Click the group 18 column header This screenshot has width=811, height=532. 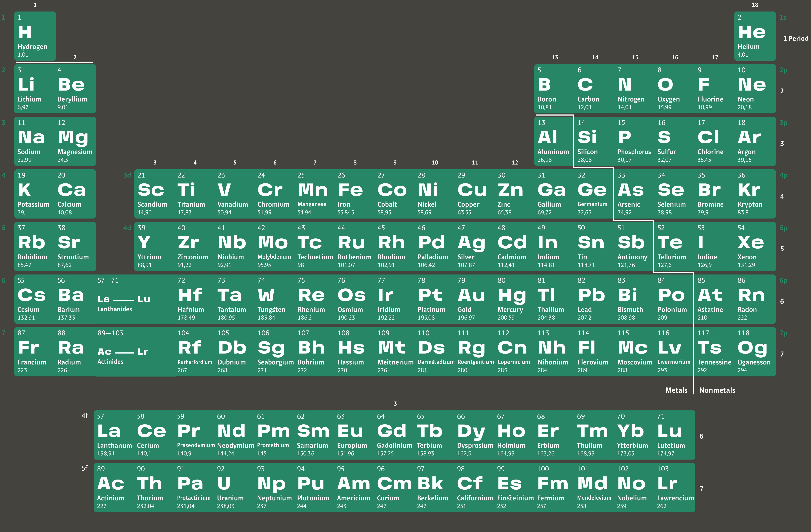[x=755, y=5]
